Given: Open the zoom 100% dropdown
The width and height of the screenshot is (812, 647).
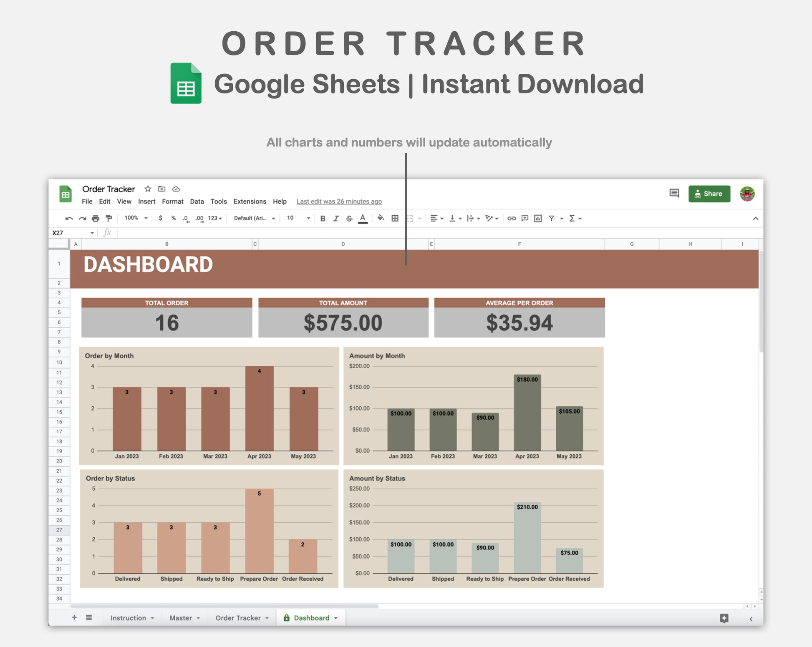Looking at the screenshot, I should (x=136, y=218).
